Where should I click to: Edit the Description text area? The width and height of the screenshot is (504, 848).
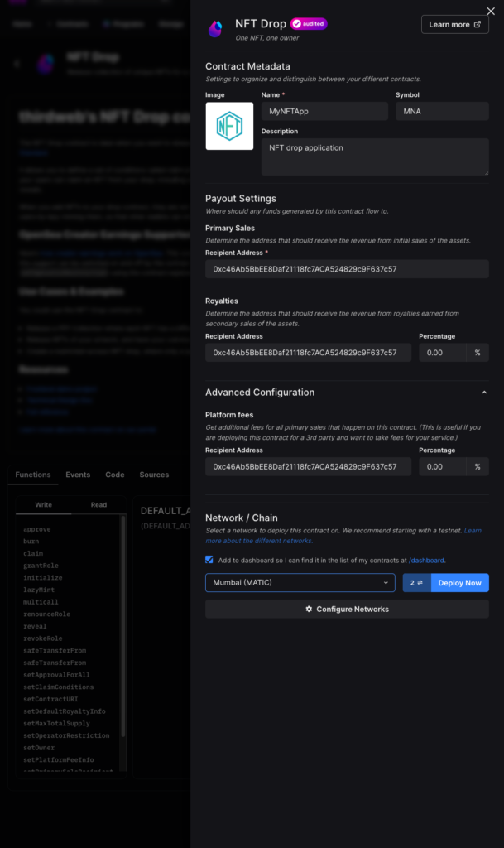click(x=375, y=157)
